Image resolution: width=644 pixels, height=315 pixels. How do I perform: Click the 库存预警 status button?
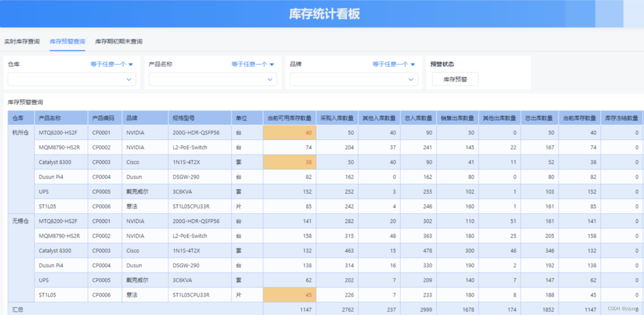point(455,79)
